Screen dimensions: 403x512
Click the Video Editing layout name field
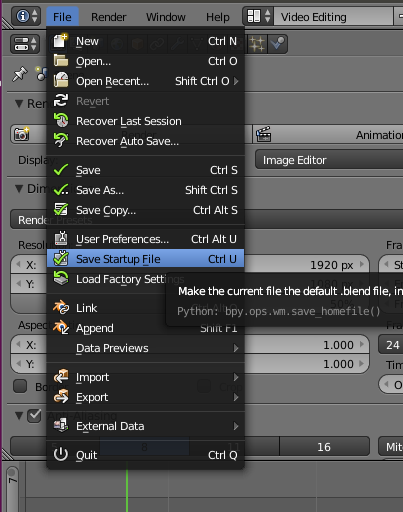click(x=333, y=17)
